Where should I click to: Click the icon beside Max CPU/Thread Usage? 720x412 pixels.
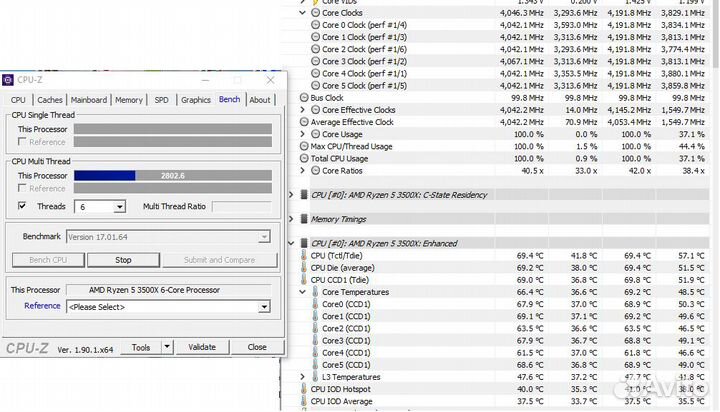pyautogui.click(x=304, y=147)
